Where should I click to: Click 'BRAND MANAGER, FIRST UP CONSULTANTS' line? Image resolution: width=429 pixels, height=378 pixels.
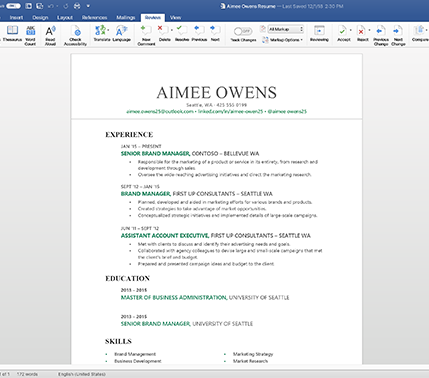(x=197, y=194)
